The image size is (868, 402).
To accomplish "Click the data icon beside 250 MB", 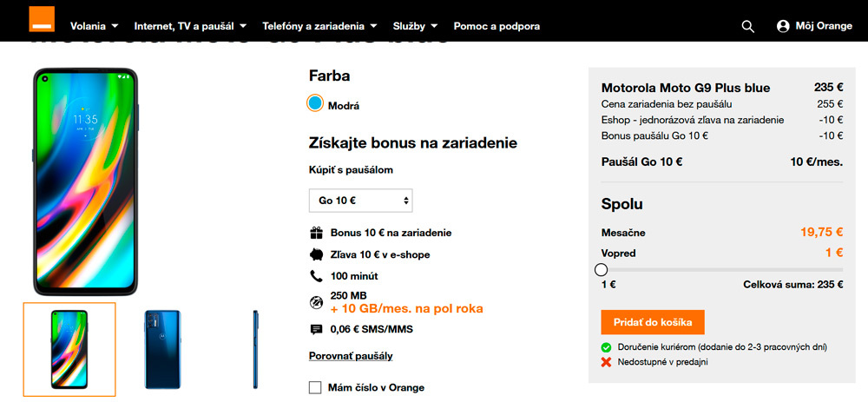I will click(x=316, y=302).
